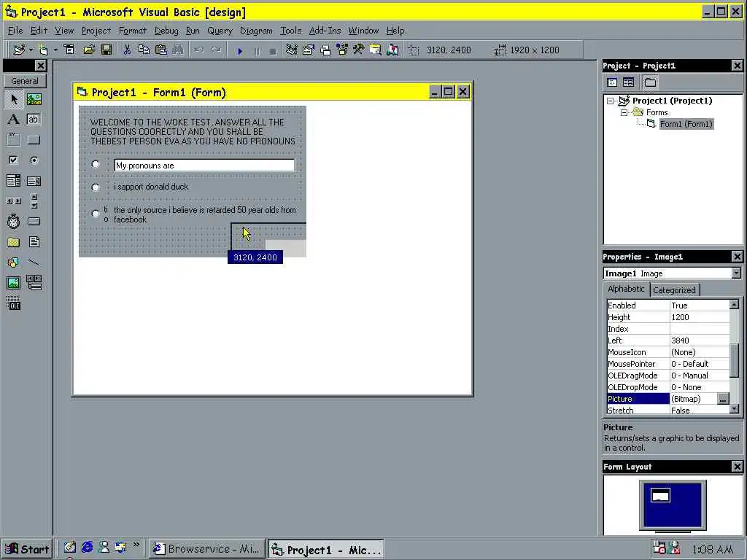
Task: Pick the OptionButton control tool
Action: pyautogui.click(x=34, y=160)
